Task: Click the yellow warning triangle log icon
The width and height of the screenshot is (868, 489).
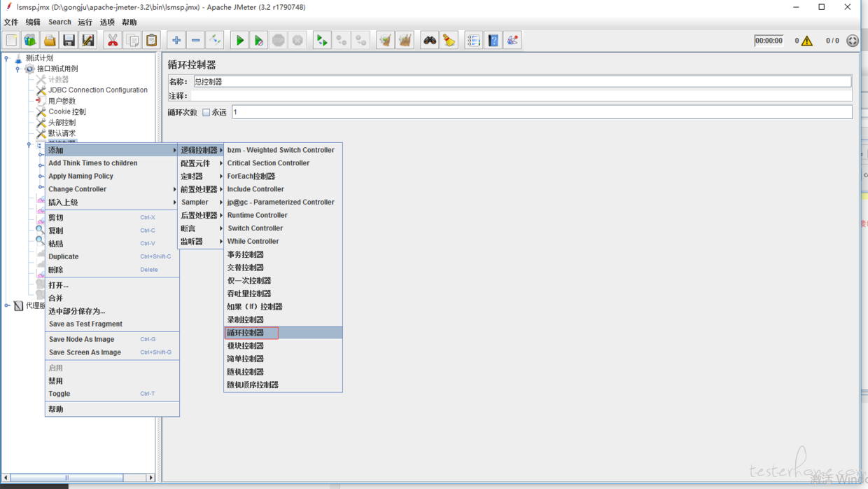Action: coord(807,41)
